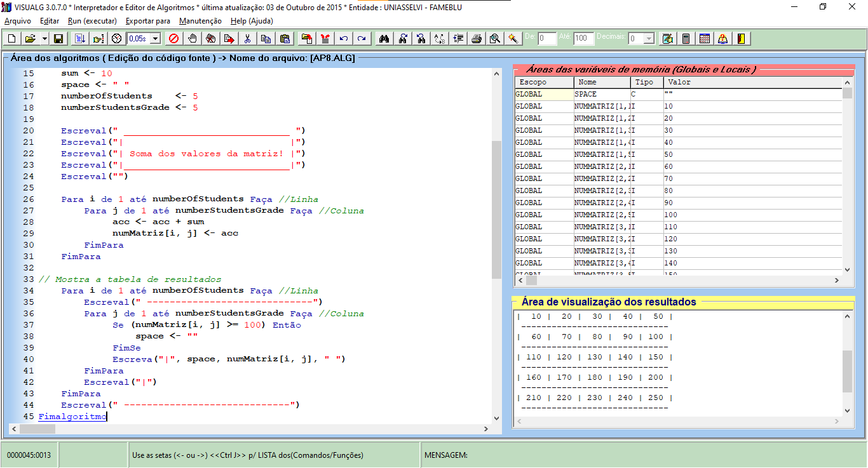Open the Manutenção menu

200,21
